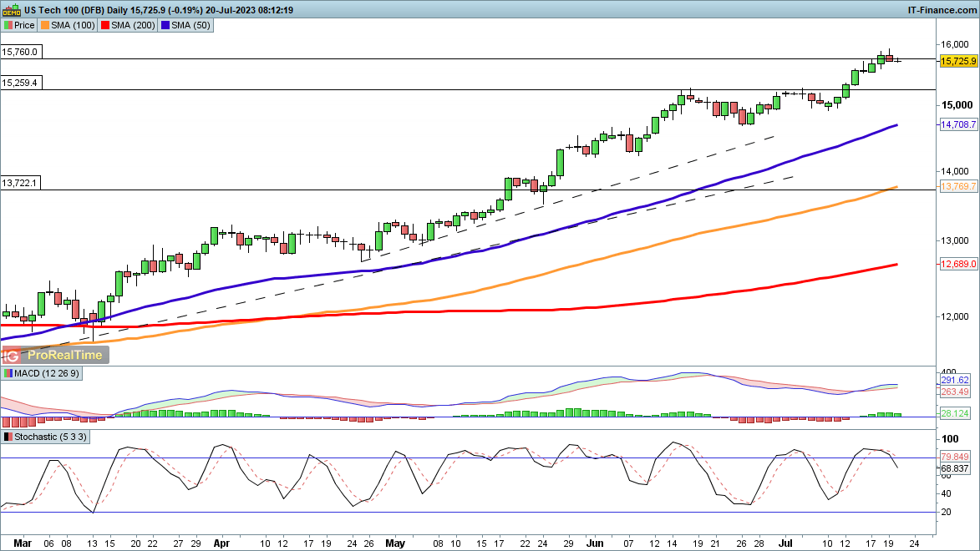Click the latest candlestick on the chart
980x551 pixels.
point(897,61)
